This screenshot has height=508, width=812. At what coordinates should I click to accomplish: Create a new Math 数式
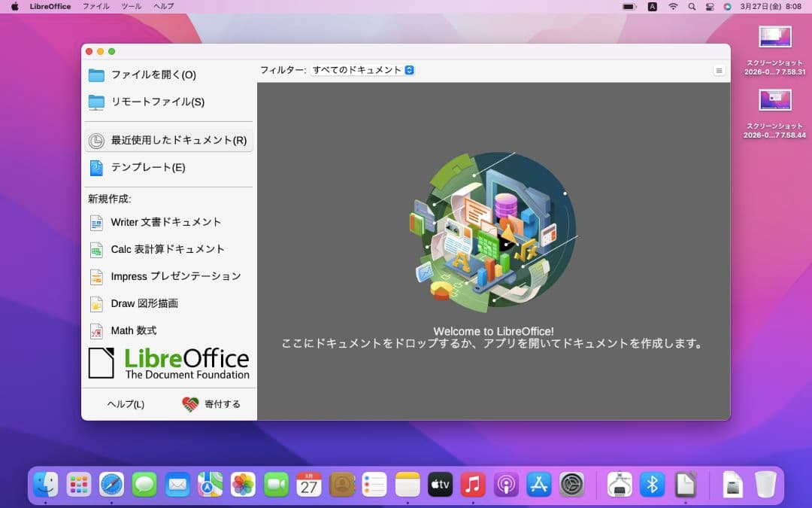click(x=169, y=330)
